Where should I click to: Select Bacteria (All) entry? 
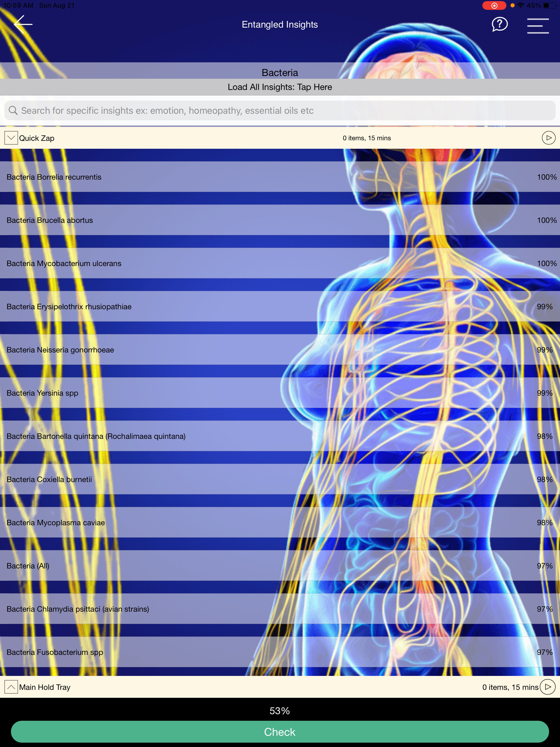135,566
